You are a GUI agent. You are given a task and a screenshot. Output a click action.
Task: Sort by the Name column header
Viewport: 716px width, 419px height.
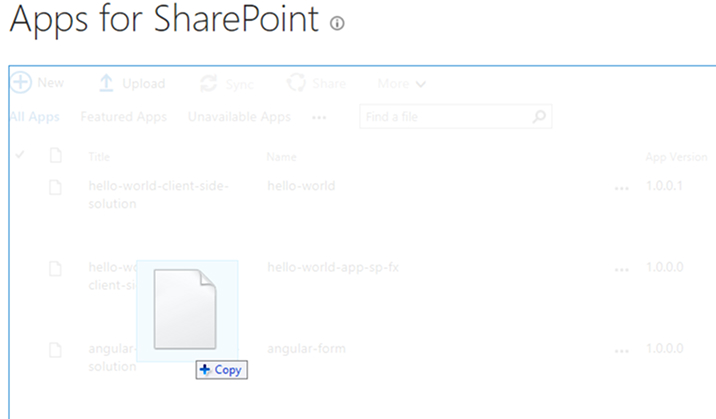(281, 157)
